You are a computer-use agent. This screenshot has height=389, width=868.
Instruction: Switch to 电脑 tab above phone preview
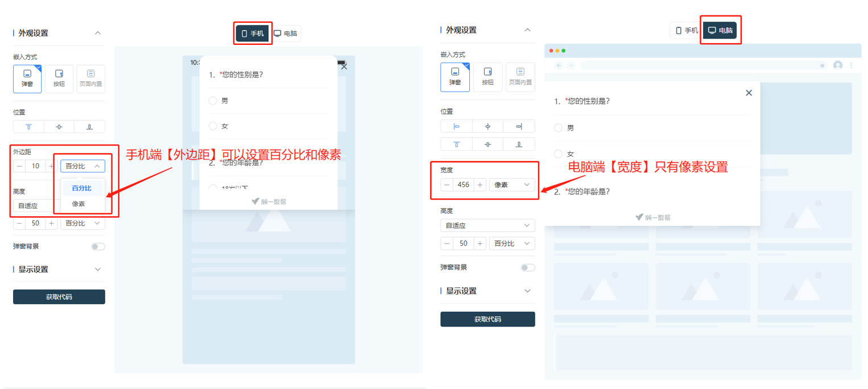tap(286, 34)
